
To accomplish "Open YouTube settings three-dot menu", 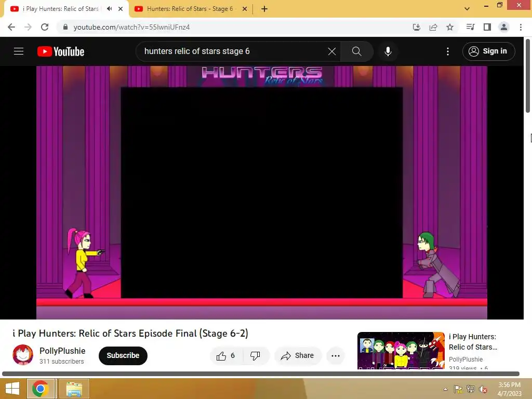I will (448, 51).
